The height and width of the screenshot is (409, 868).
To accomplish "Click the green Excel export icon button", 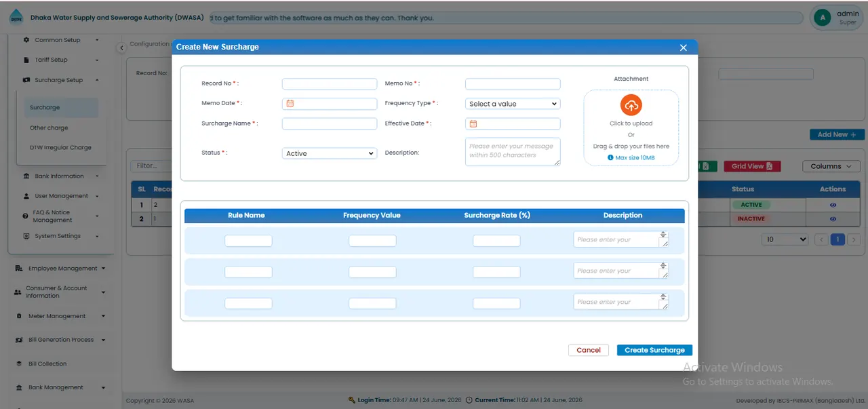I will point(705,166).
